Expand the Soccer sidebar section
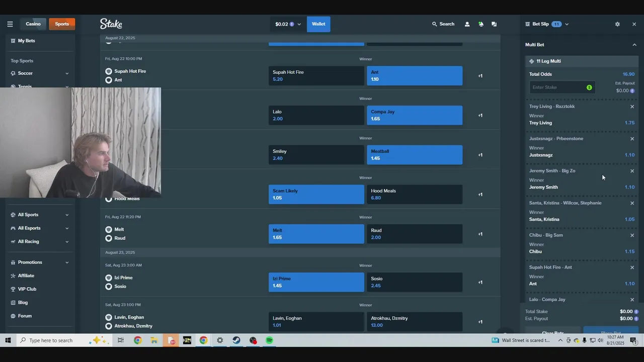644x362 pixels. tap(67, 73)
